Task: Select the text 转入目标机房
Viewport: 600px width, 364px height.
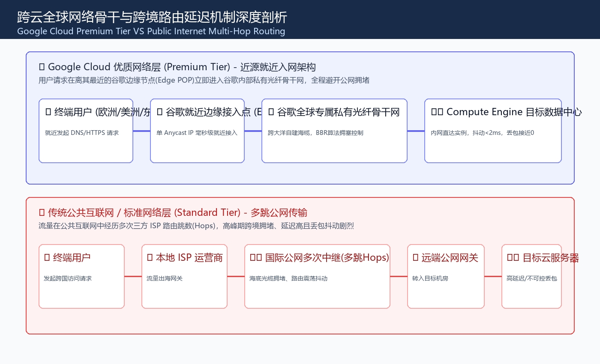Action: click(430, 278)
